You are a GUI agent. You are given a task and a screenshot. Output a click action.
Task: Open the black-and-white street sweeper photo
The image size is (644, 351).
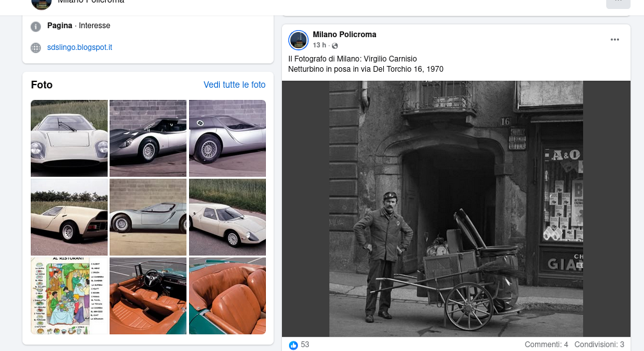coord(456,208)
